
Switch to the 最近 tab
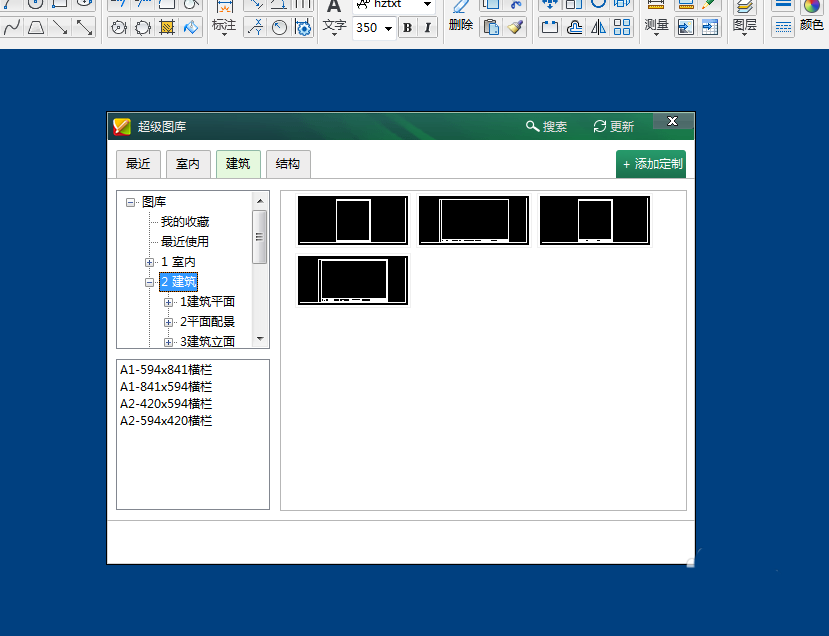(x=138, y=164)
